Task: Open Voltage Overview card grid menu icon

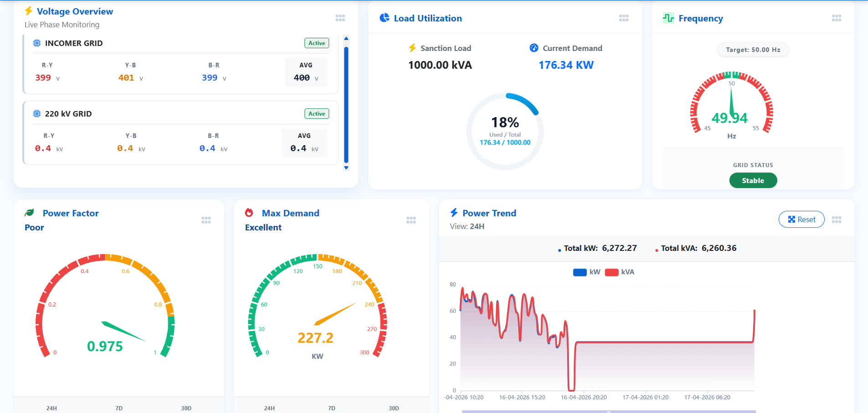Action: [x=340, y=18]
